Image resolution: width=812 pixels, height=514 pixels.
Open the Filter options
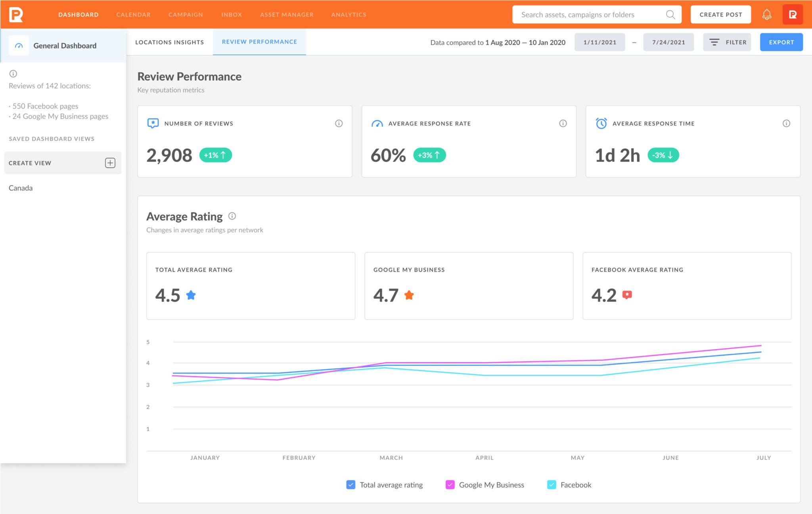tap(727, 42)
